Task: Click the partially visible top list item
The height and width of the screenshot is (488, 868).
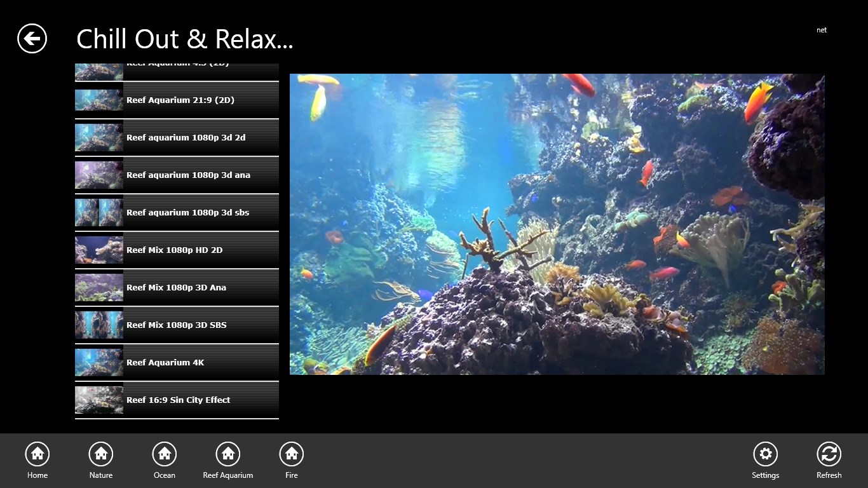Action: click(177, 71)
